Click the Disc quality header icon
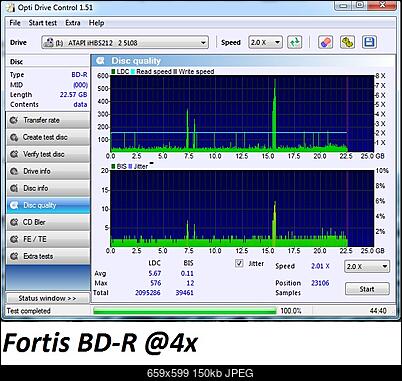The image size is (402, 381). coord(100,61)
